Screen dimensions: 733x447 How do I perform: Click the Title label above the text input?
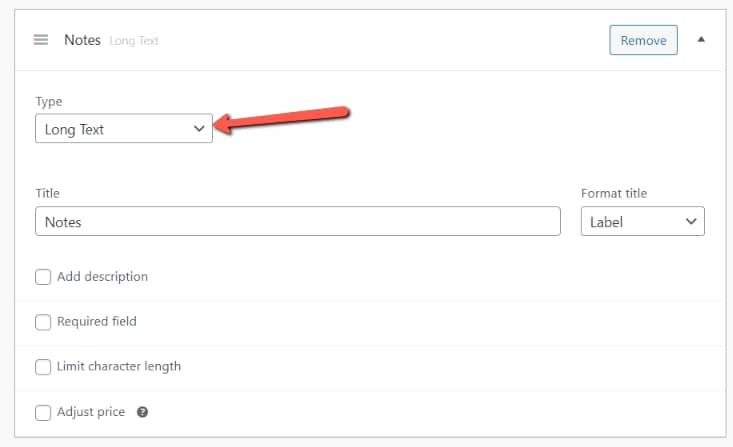click(x=48, y=193)
